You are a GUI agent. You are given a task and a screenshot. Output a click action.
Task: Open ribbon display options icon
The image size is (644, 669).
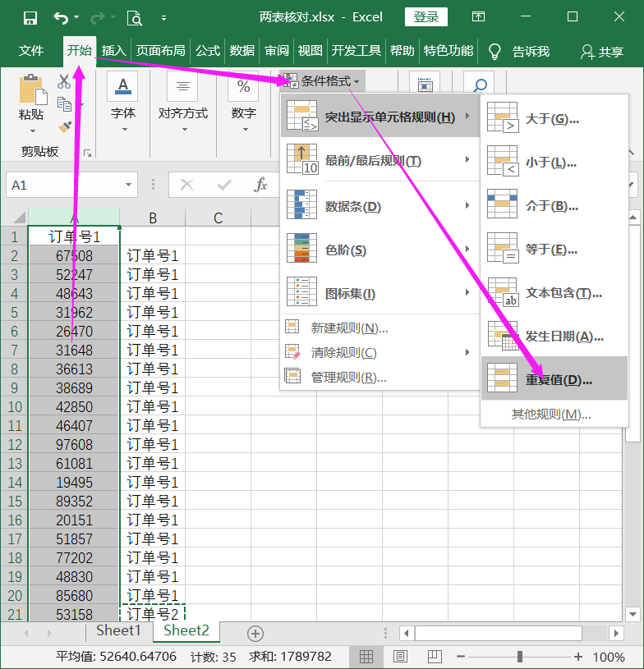click(x=478, y=16)
